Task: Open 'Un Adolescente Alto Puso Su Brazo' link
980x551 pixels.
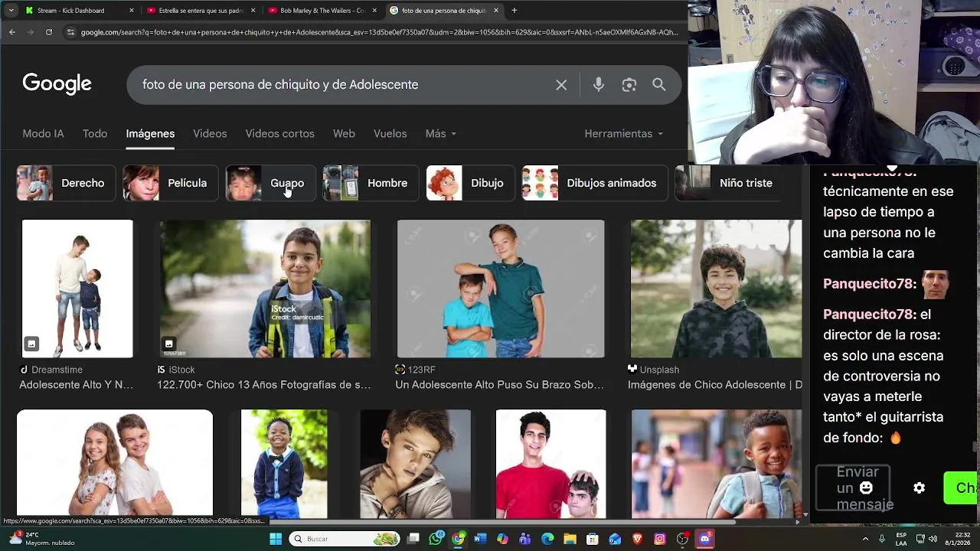Action: [499, 385]
